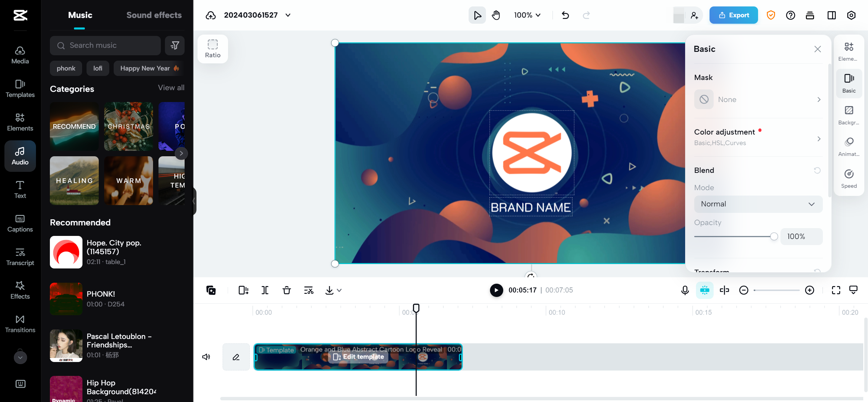This screenshot has height=402, width=868.
Task: Select the voiceover microphone icon
Action: coord(685,290)
